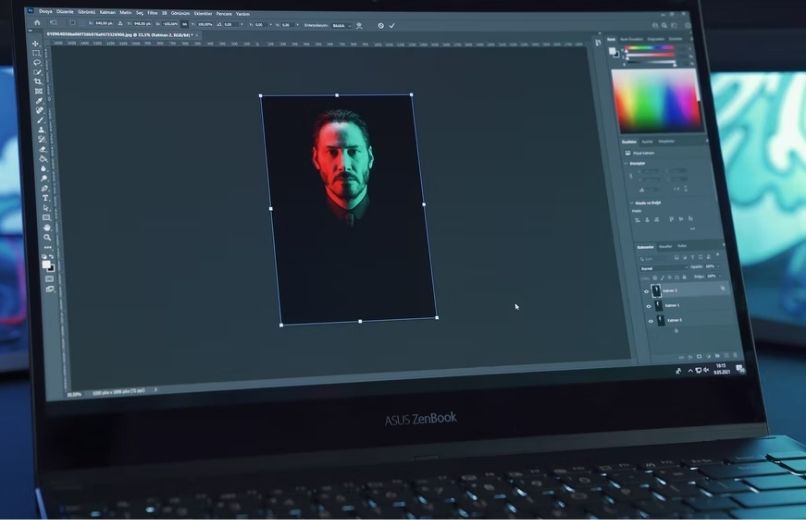The image size is (806, 520).
Task: Switch to the Ayarlar tab
Action: point(647,141)
